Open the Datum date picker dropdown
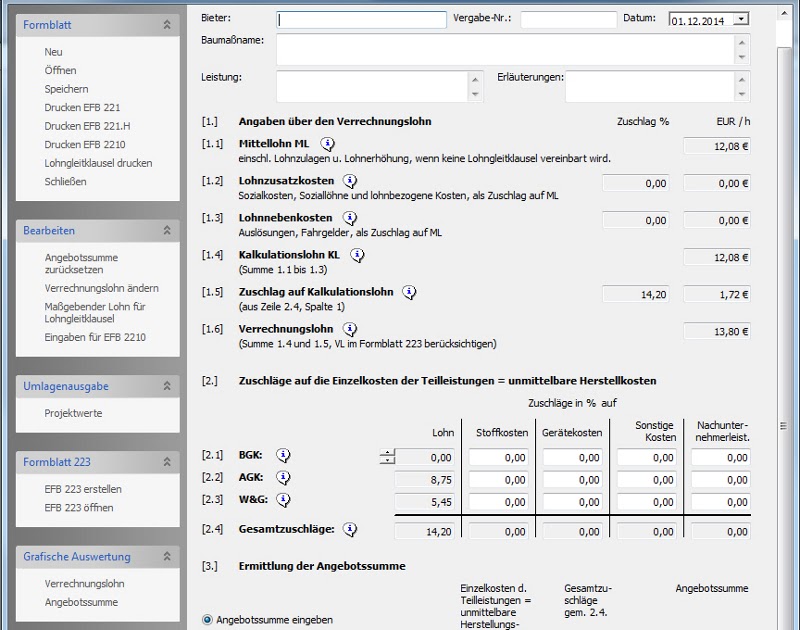 tap(741, 19)
